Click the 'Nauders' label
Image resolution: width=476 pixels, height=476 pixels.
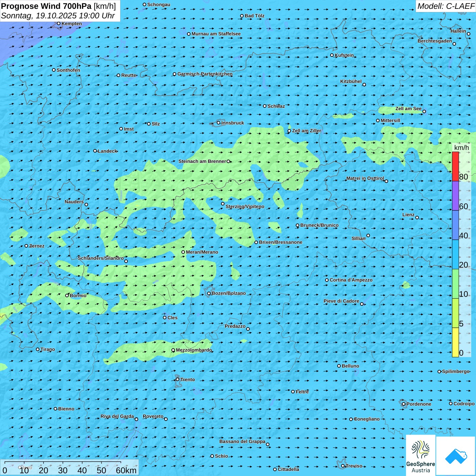pos(74,202)
